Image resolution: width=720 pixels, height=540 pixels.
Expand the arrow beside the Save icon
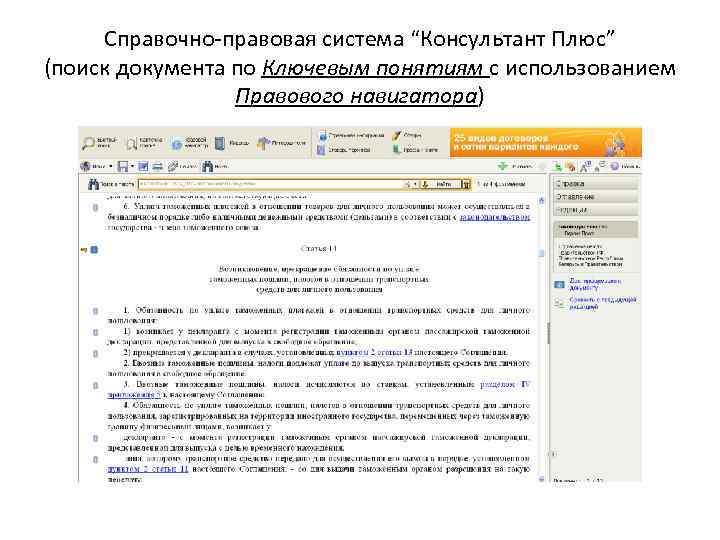(132, 166)
